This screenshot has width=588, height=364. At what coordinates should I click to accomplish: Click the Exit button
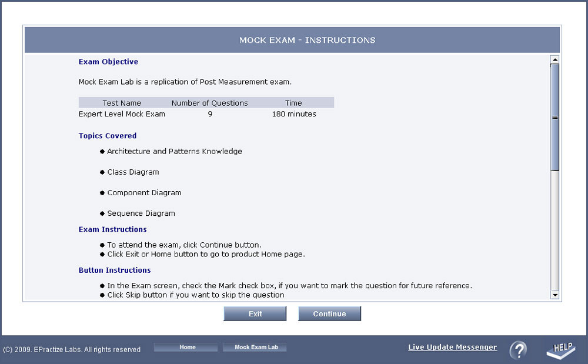tap(255, 314)
